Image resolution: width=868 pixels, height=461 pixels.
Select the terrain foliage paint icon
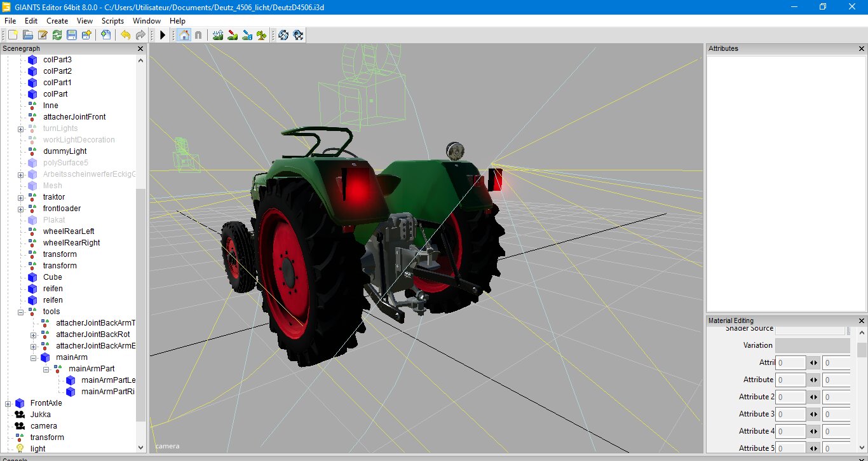(262, 35)
